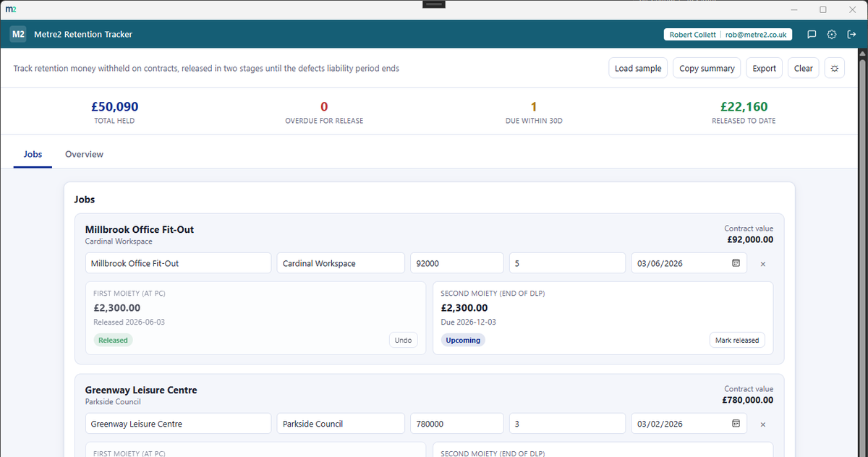Switch to the Jobs tab
Screen dimensions: 868x457
pos(33,154)
